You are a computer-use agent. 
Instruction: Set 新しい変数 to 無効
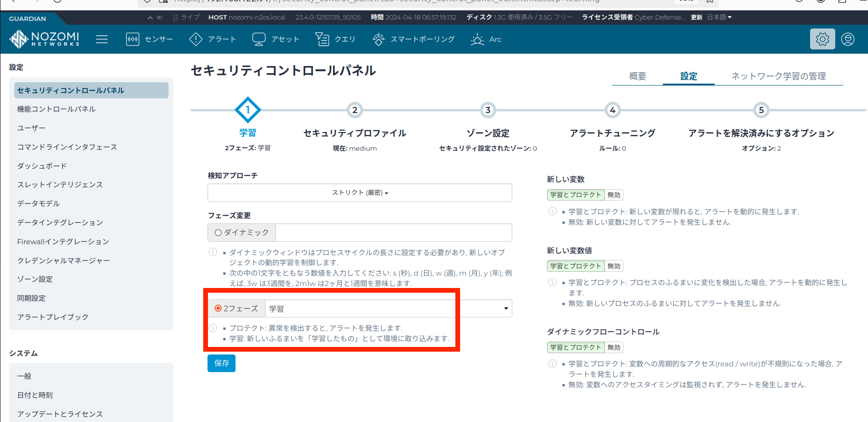614,195
